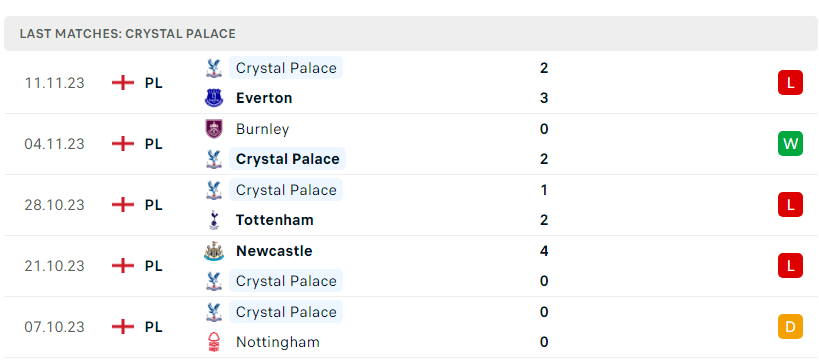Image resolution: width=819 pixels, height=362 pixels.
Task: Click the Burnley club crest icon
Action: (x=214, y=129)
